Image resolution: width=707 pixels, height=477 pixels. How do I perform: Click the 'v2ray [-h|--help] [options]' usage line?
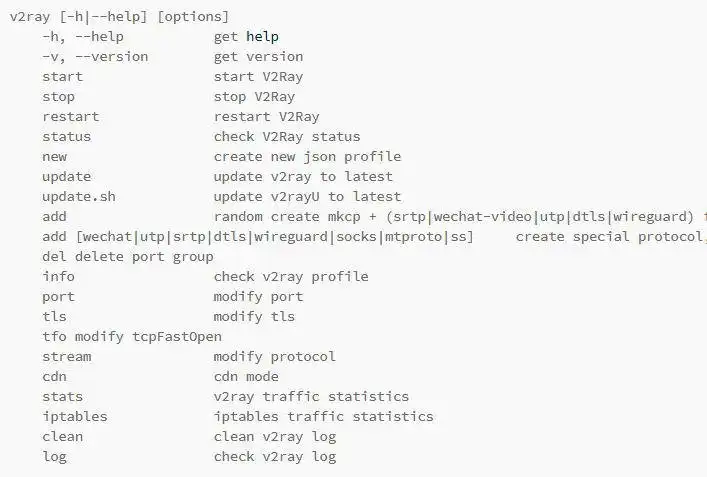(x=119, y=17)
